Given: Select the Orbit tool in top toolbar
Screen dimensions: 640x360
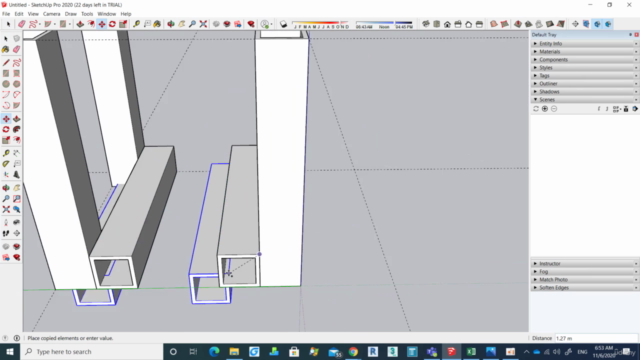Looking at the screenshot, I should 171,24.
